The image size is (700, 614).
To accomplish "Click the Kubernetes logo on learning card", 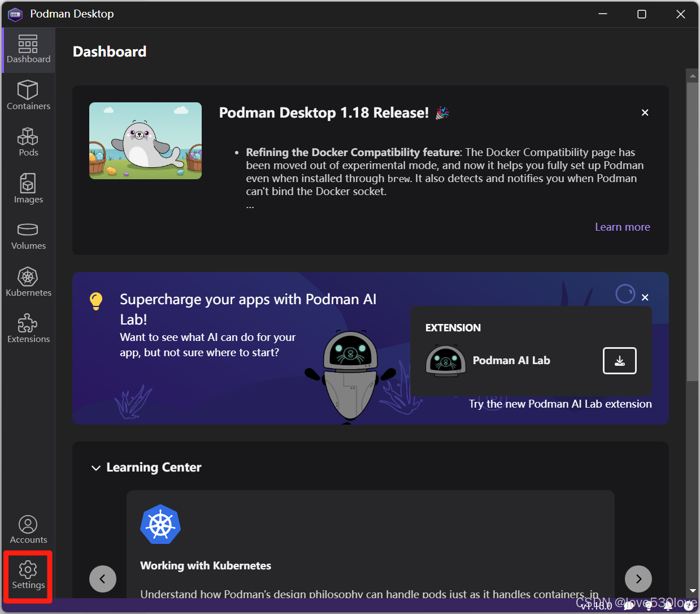I will pyautogui.click(x=160, y=524).
